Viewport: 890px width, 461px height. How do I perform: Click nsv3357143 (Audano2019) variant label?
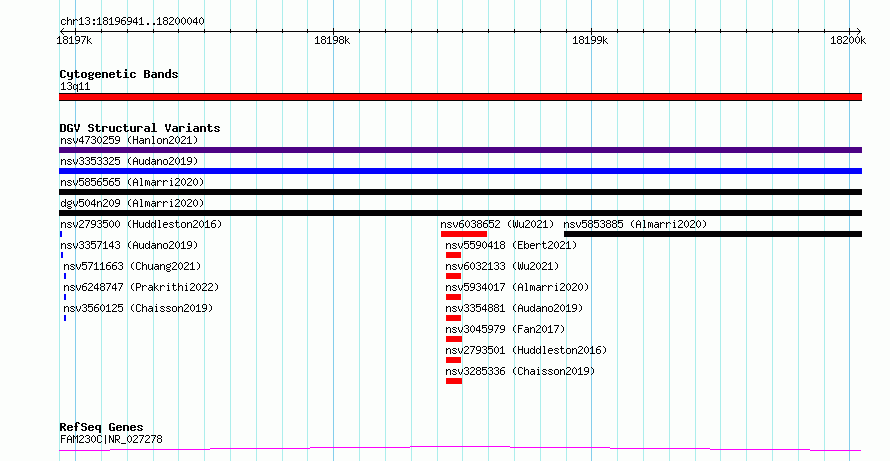point(129,245)
